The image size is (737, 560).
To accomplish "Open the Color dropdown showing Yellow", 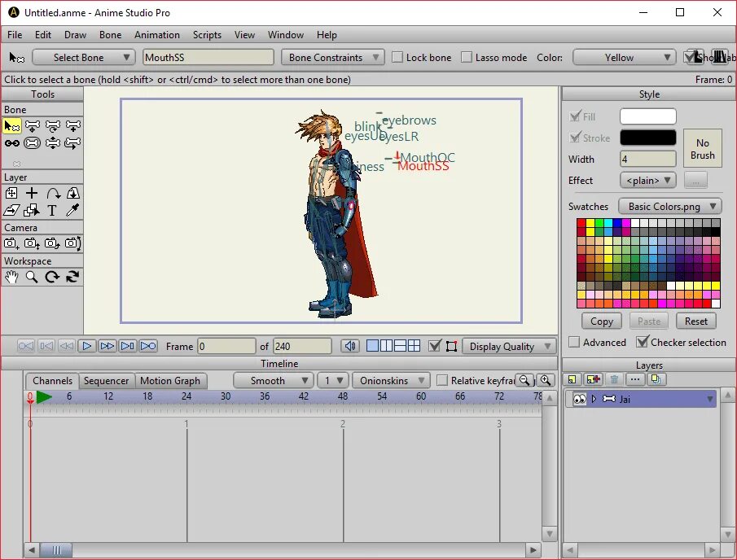I will (624, 58).
